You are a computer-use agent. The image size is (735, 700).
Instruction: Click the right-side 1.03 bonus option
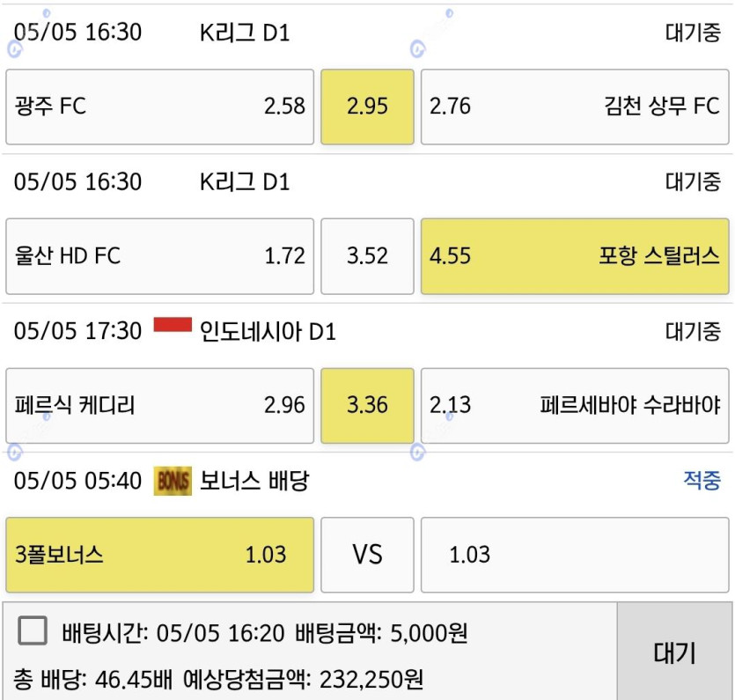(x=575, y=555)
